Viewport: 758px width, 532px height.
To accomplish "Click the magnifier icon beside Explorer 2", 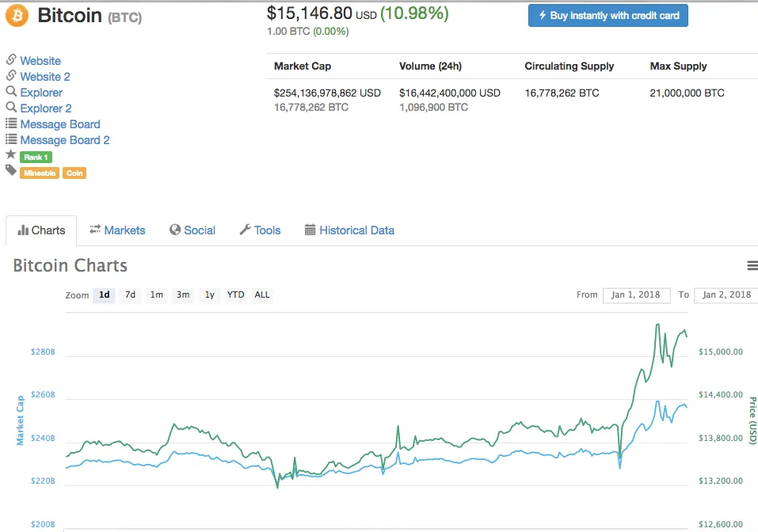I will point(11,107).
